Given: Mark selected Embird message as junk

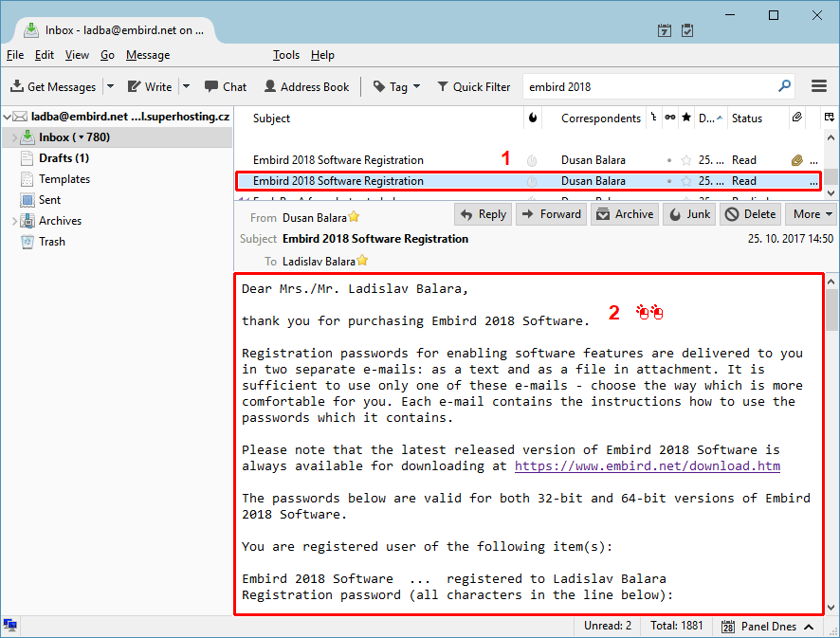Looking at the screenshot, I should 532,182.
